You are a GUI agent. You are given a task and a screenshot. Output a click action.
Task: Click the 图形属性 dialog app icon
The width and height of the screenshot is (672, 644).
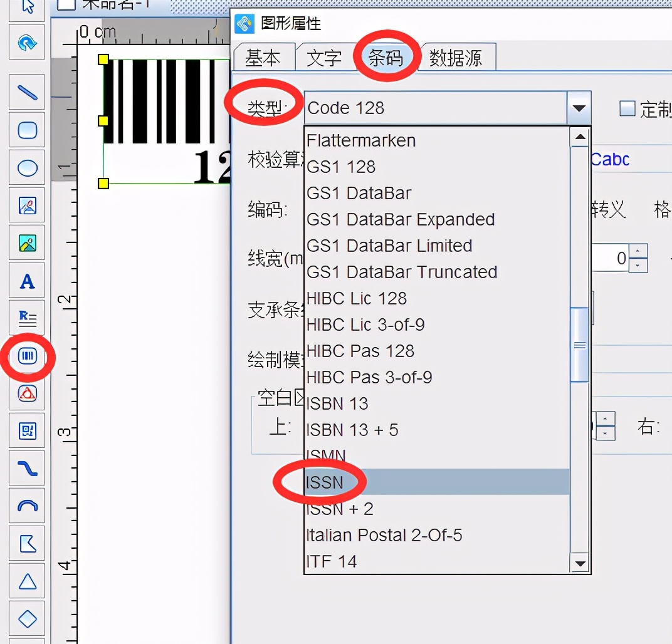tap(244, 24)
